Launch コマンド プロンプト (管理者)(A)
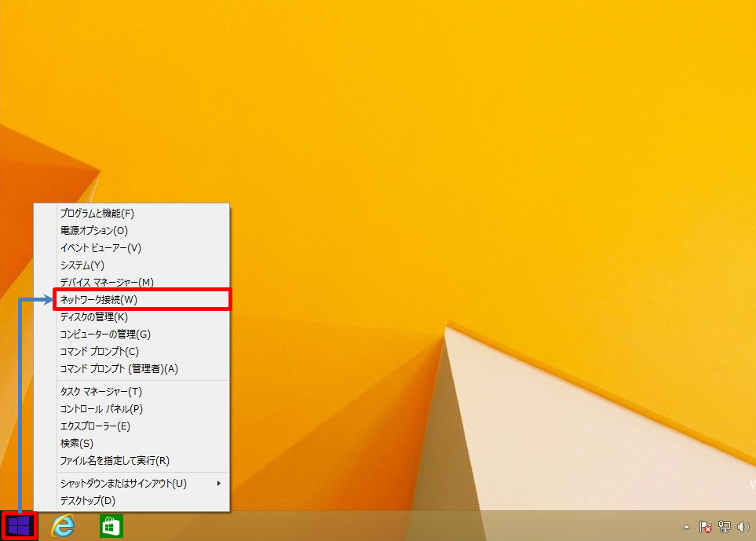 (132, 369)
